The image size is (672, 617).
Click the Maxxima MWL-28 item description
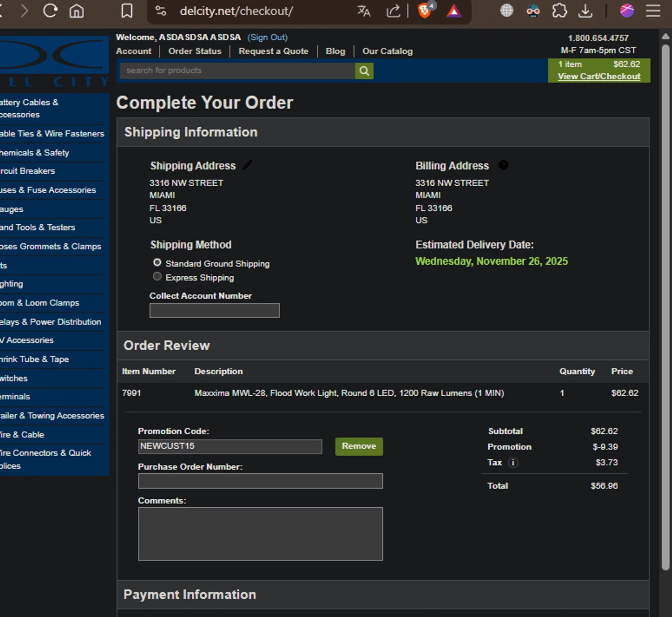pyautogui.click(x=349, y=393)
